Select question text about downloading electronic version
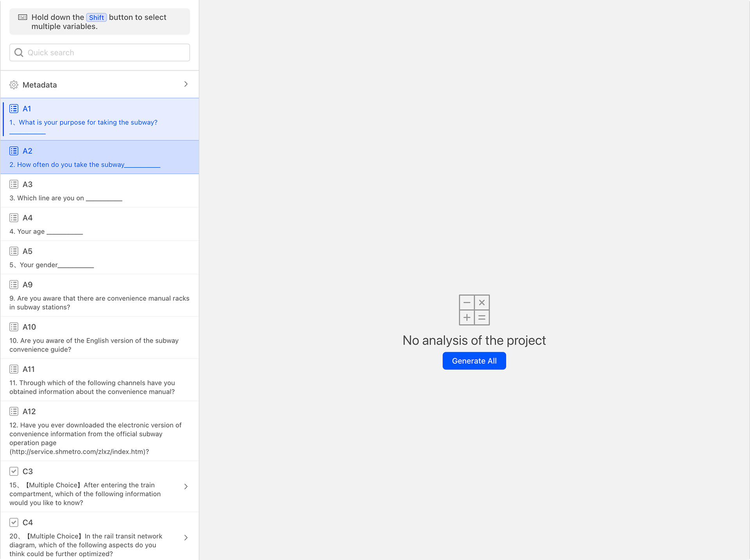Screen dimensions: 750x560 95,438
